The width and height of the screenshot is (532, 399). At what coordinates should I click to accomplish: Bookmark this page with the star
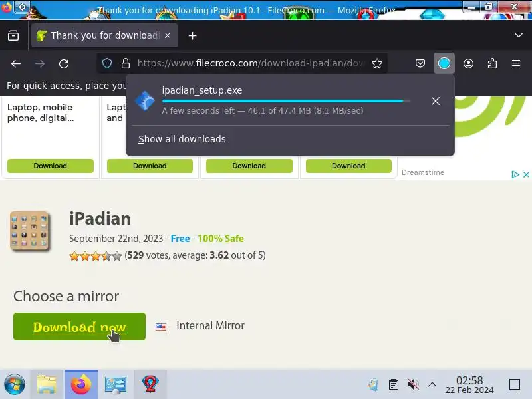(x=377, y=63)
